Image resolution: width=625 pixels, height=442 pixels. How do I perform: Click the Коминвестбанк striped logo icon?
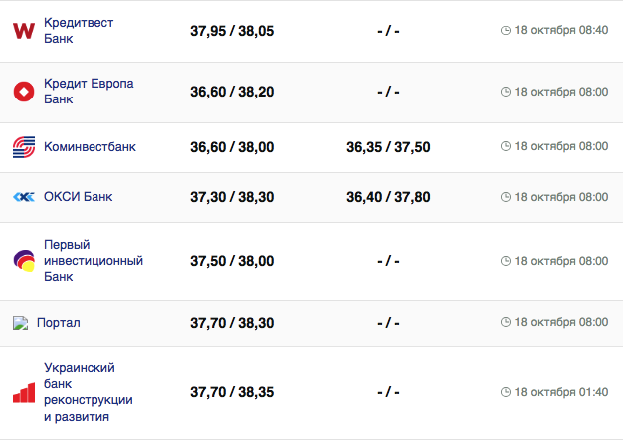(x=24, y=147)
